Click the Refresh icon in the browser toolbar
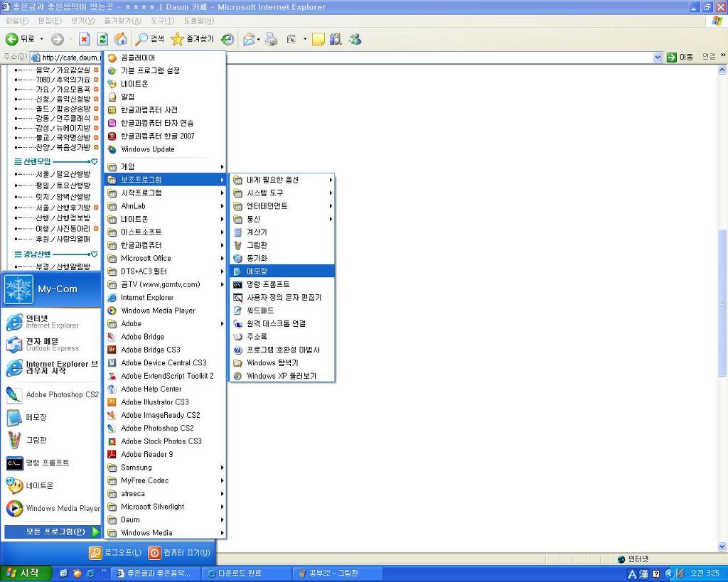This screenshot has height=582, width=728. (102, 39)
